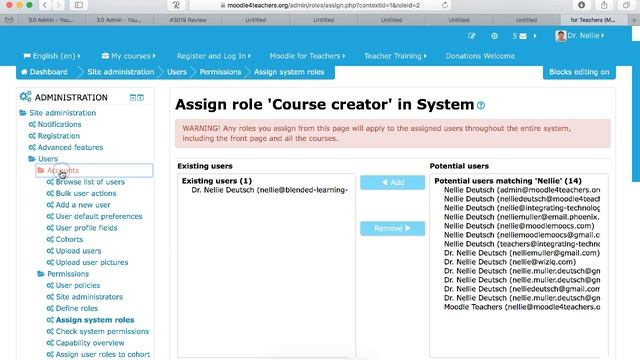The image size is (640, 360).
Task: Open the messages envelope icon
Action: (523, 36)
